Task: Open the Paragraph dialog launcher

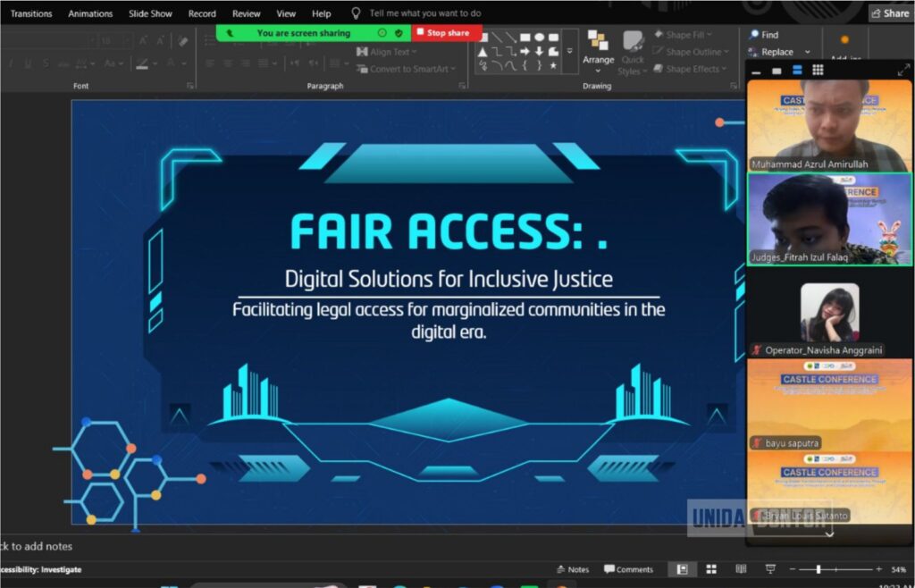Action: click(462, 86)
